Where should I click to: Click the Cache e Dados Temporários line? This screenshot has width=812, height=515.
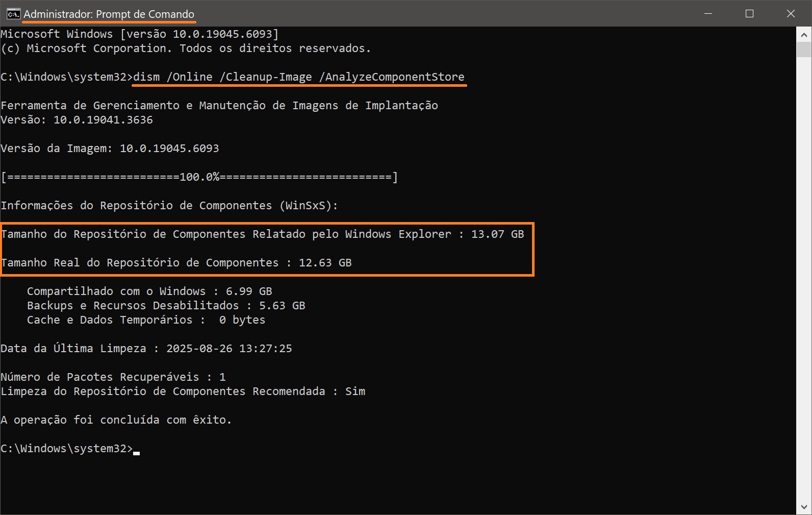[146, 320]
